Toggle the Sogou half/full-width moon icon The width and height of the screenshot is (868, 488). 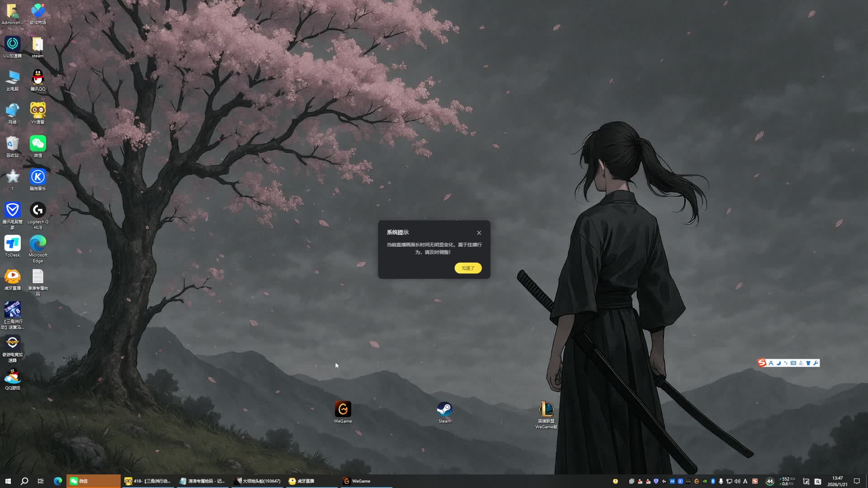pyautogui.click(x=778, y=363)
